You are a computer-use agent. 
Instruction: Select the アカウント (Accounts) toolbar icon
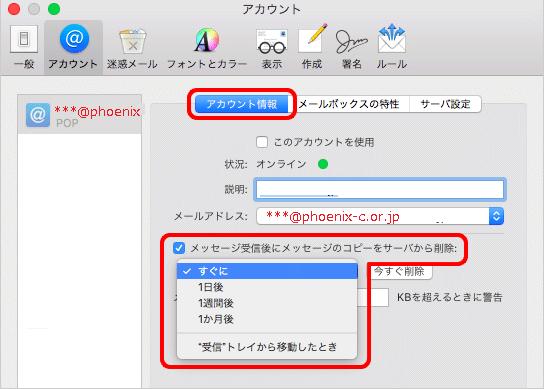[73, 47]
